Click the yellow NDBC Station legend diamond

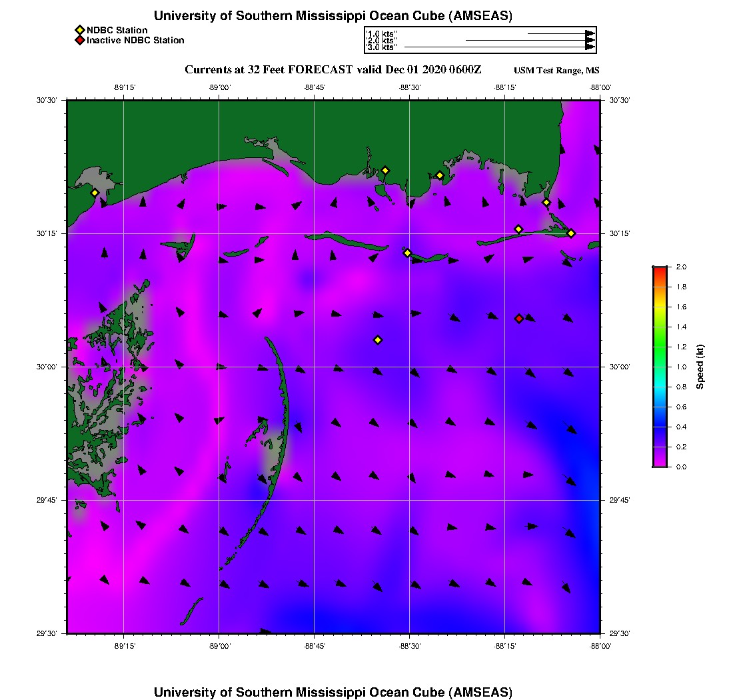pyautogui.click(x=80, y=30)
